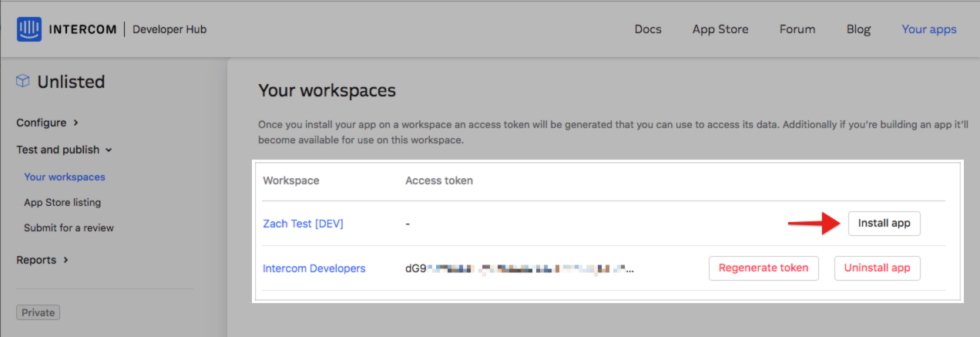Visit the Blog
The width and height of the screenshot is (980, 337).
click(858, 29)
